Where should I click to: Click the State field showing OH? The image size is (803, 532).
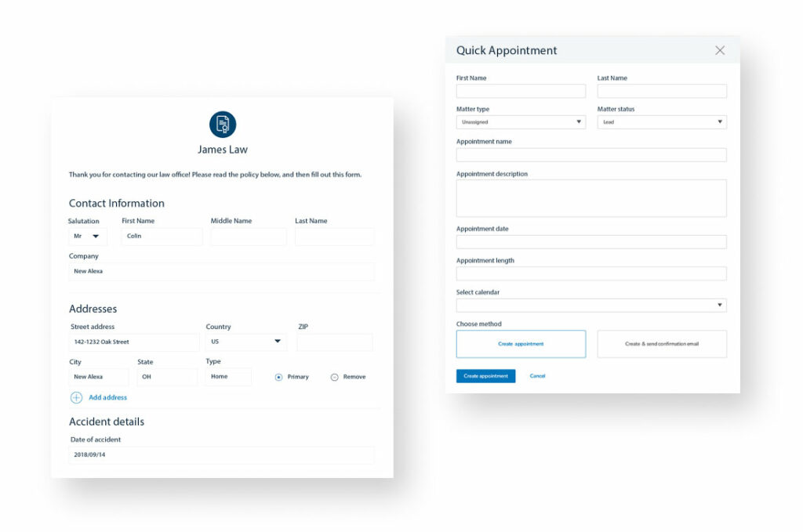point(167,377)
